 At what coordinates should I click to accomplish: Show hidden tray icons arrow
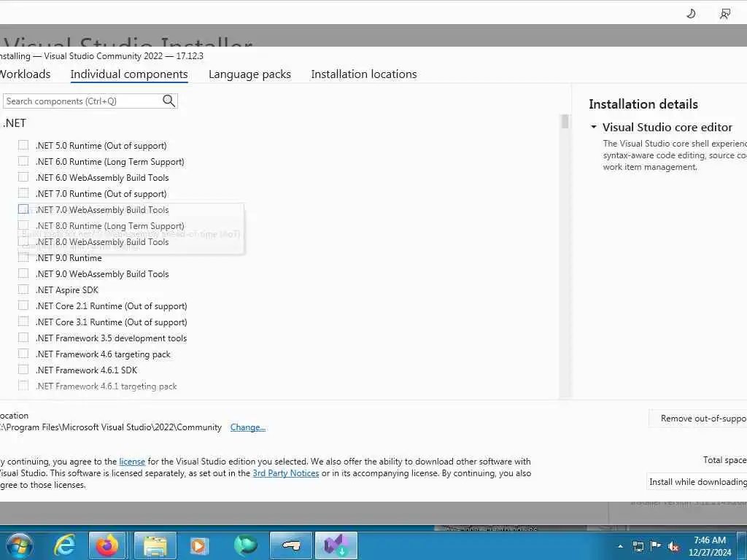(620, 546)
